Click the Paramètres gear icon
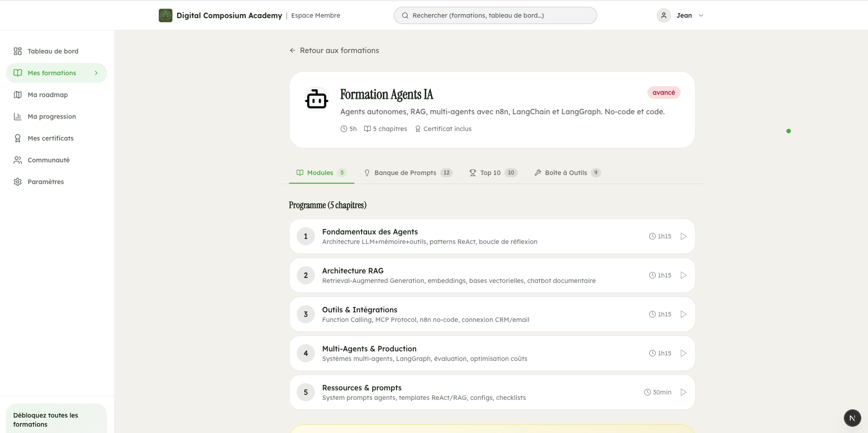Viewport: 868px width, 433px height. click(17, 181)
